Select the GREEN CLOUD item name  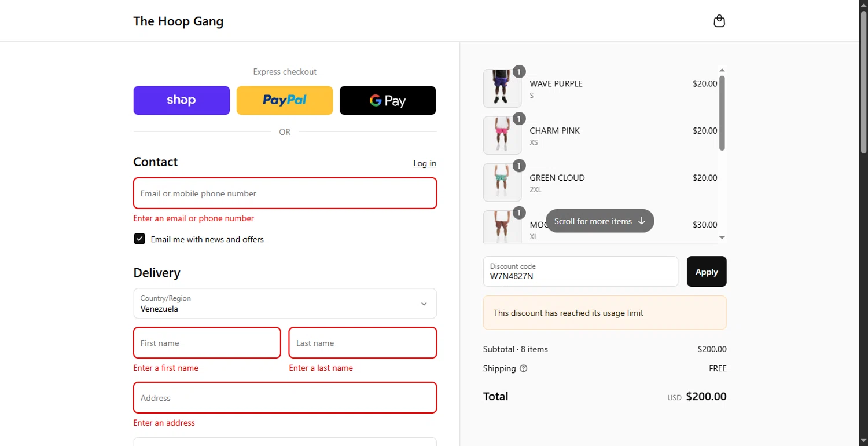557,178
